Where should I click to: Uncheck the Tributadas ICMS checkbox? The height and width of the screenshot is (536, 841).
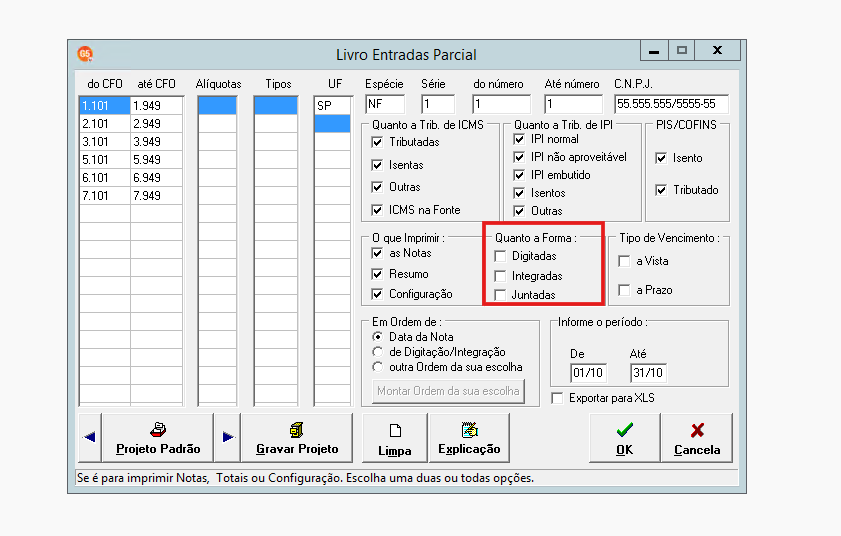[378, 142]
